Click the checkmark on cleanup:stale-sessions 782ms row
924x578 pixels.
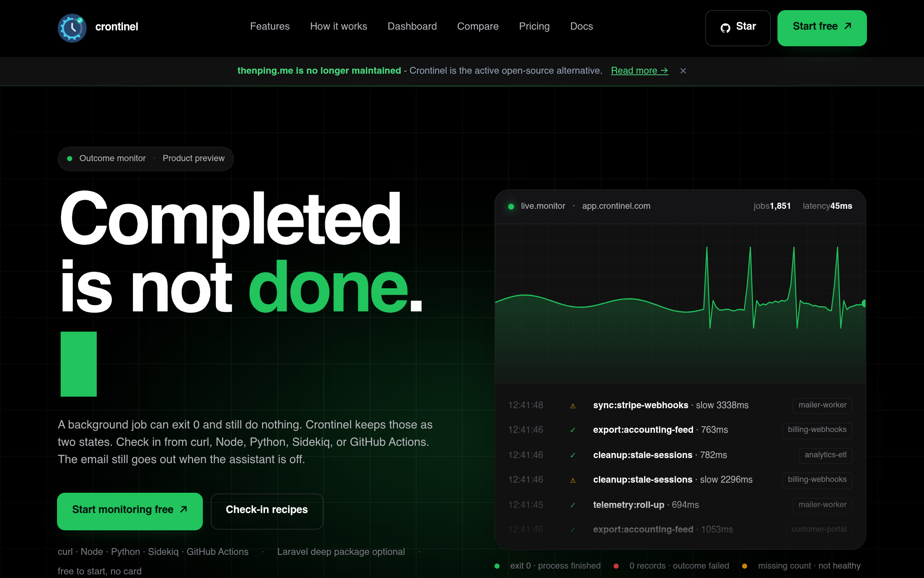[573, 455]
